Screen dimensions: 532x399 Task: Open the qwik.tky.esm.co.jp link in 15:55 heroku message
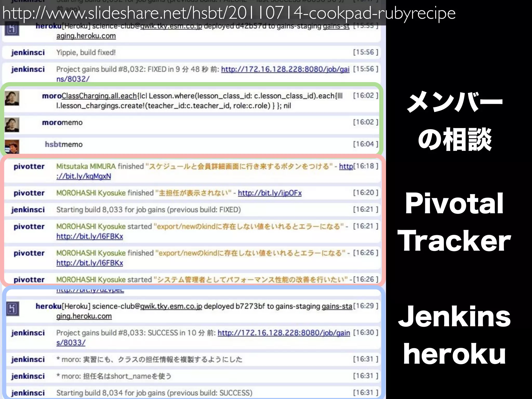(x=171, y=26)
